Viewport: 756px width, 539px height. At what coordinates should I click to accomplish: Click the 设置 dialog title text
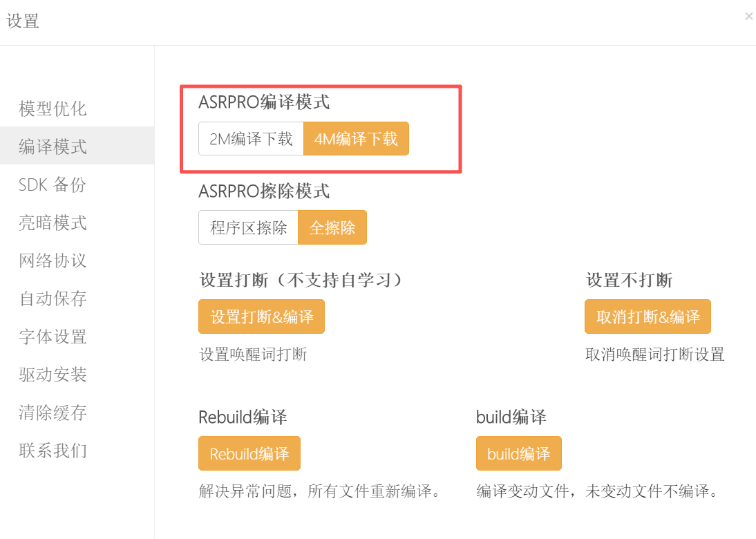click(23, 21)
